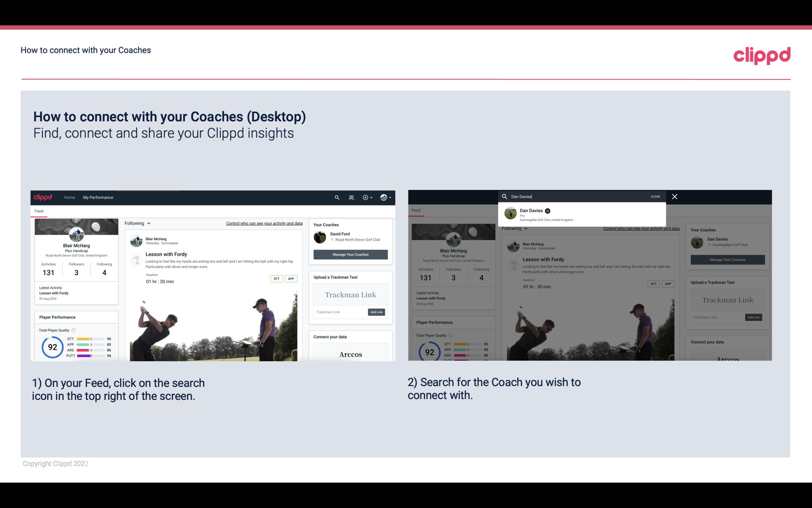Screen dimensions: 812x508
Task: Click the Home tab in navigation bar
Action: coord(69,197)
